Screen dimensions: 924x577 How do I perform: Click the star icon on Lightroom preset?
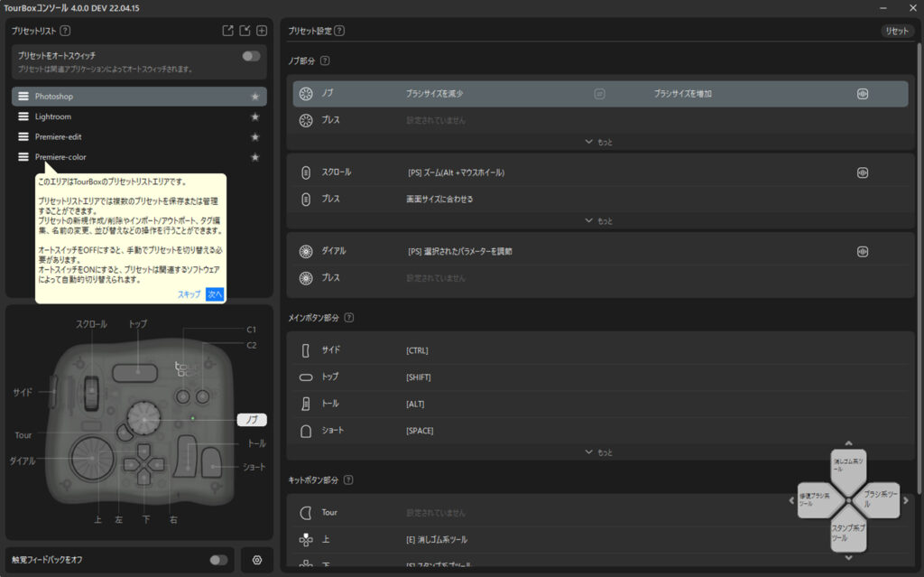[x=255, y=116]
